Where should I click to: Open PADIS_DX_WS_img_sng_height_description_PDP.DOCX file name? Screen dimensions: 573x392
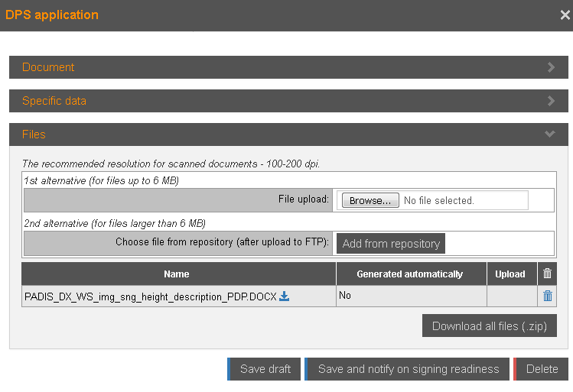point(150,296)
